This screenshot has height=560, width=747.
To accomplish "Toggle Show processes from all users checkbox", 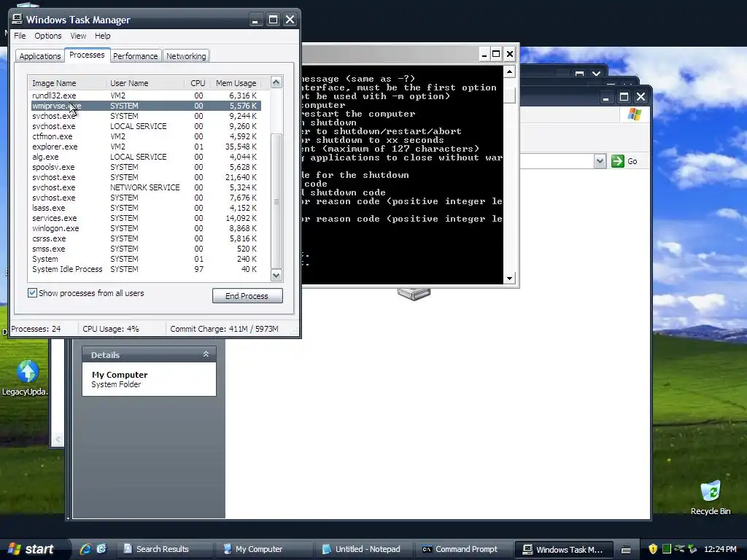I will click(x=32, y=293).
